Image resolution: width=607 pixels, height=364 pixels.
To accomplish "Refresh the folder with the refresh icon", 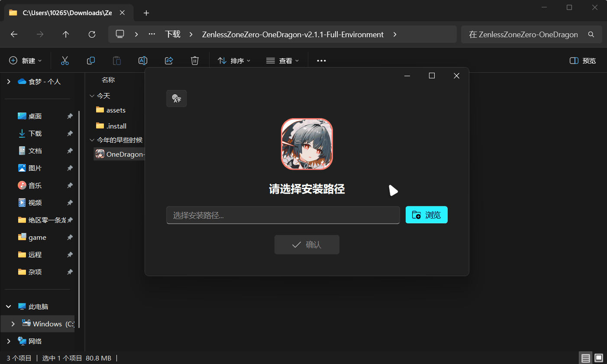I will (x=92, y=34).
